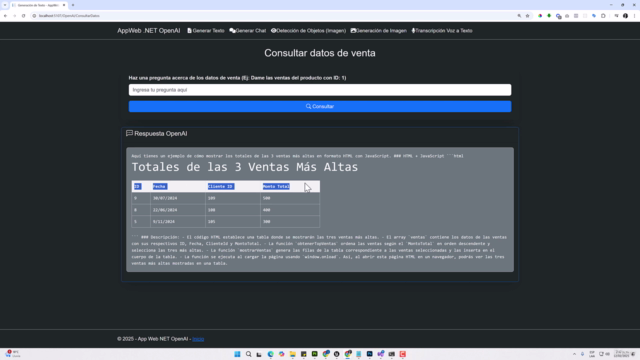
Task: Open the Generar Chat nav link
Action: 247,31
